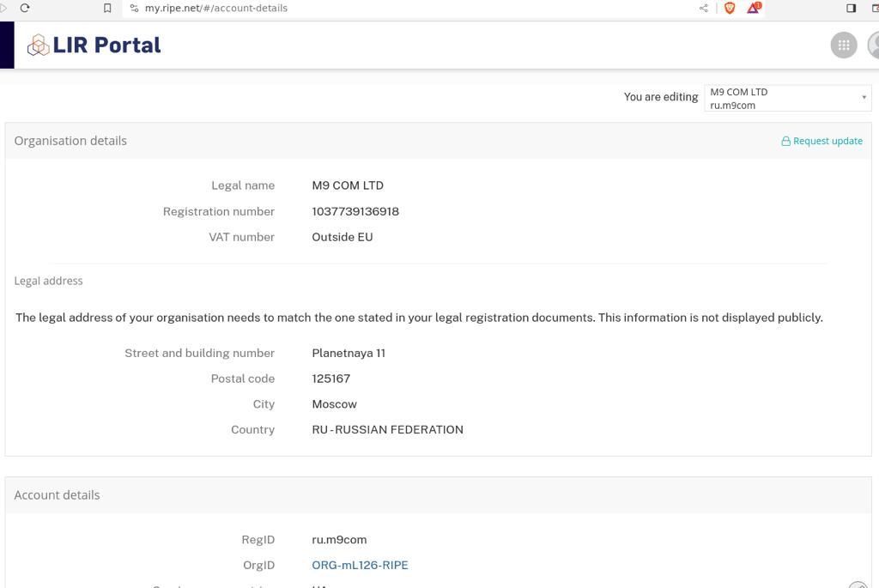Open the user profile avatar menu
This screenshot has width=879, height=588.
point(874,45)
